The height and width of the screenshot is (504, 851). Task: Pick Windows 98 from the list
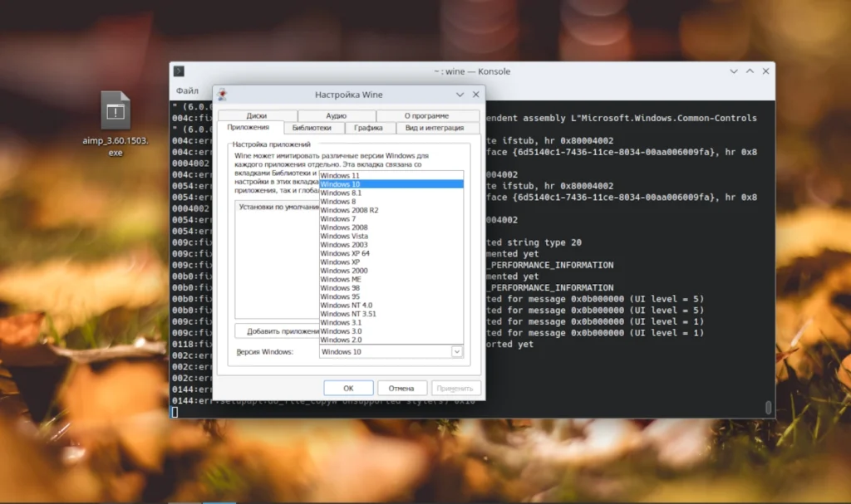click(391, 288)
